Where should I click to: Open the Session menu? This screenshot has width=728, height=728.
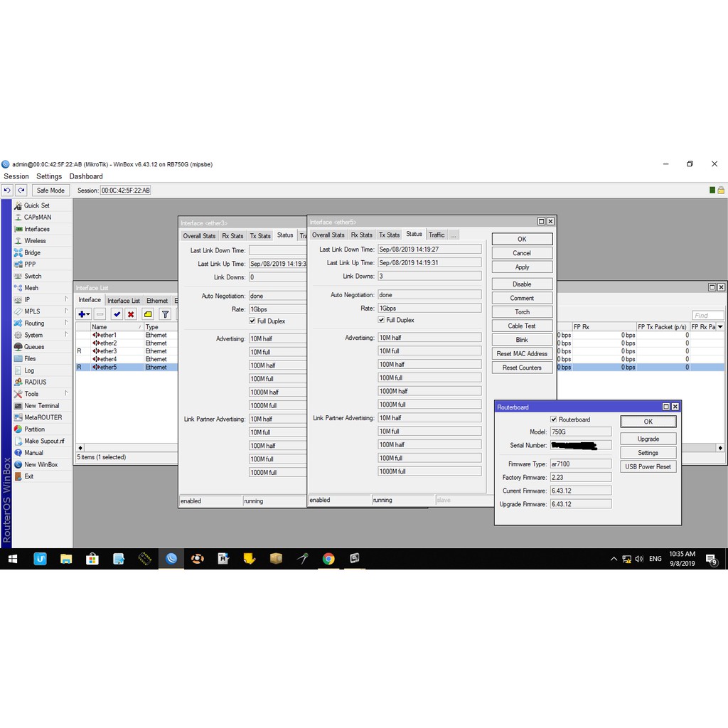(x=16, y=176)
